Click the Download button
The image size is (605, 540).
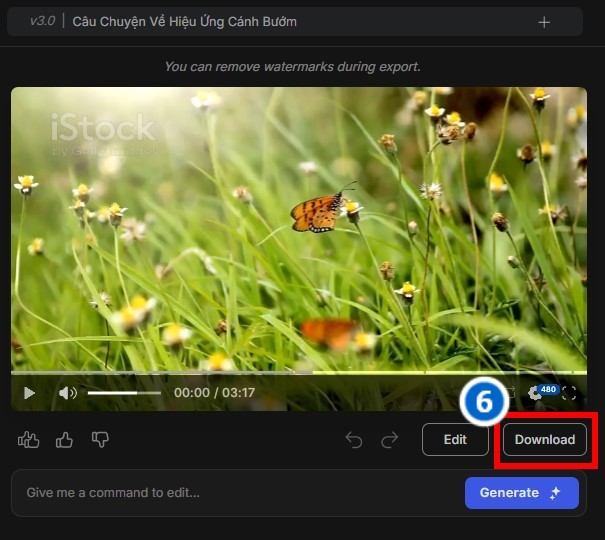pos(545,439)
